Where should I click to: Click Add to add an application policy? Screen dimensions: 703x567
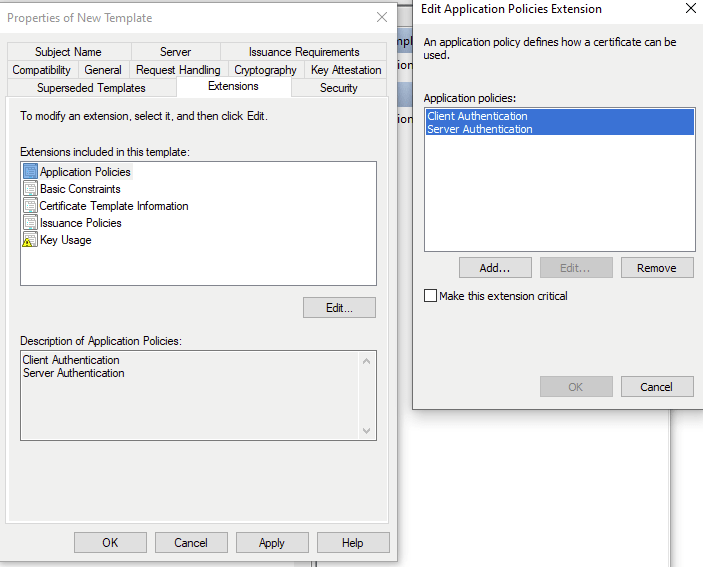[x=494, y=268]
